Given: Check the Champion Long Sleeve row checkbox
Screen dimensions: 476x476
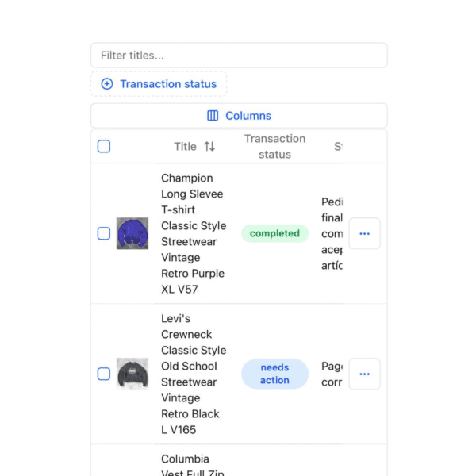Looking at the screenshot, I should (104, 234).
